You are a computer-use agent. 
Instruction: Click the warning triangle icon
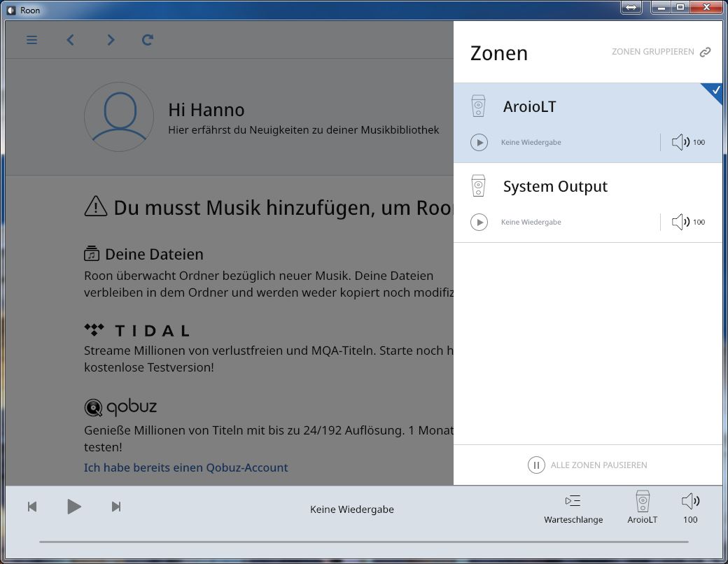(96, 206)
